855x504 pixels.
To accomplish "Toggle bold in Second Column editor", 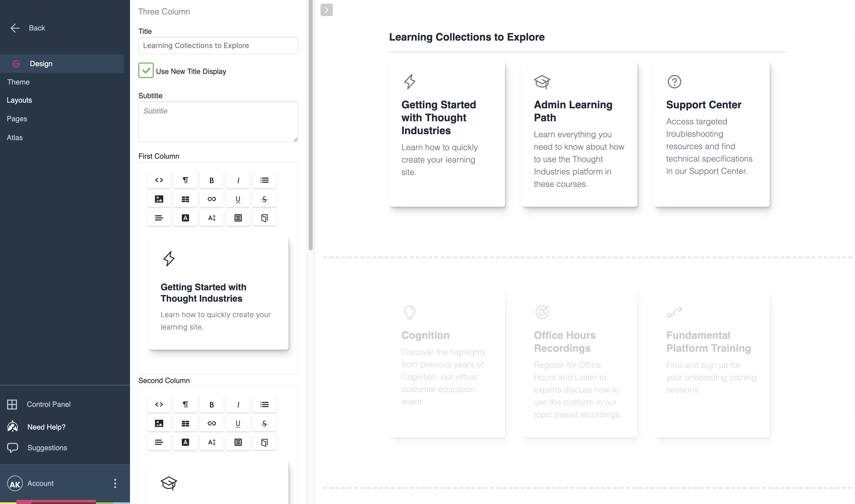I will pyautogui.click(x=211, y=404).
